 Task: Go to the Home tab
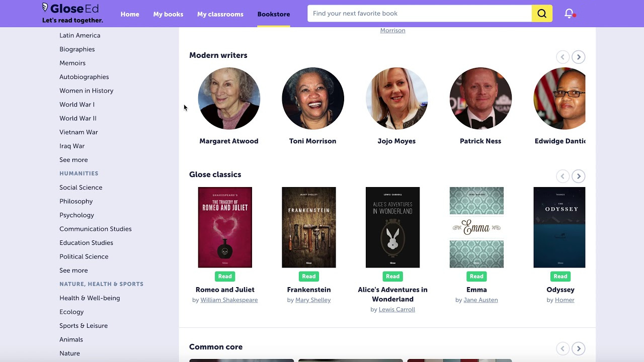[130, 14]
